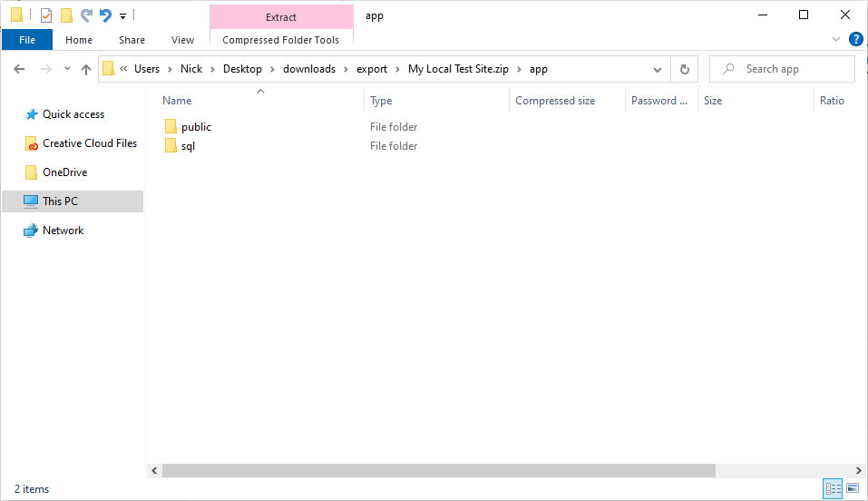Click the New folder quick access icon
Image resolution: width=868 pixels, height=501 pixels.
[x=66, y=15]
